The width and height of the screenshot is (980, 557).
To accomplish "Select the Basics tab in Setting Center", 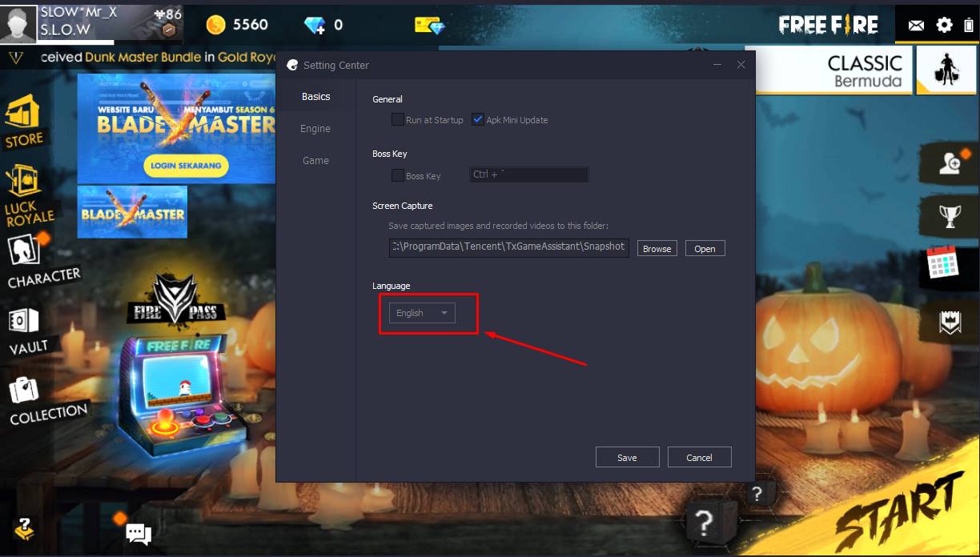I will (315, 96).
